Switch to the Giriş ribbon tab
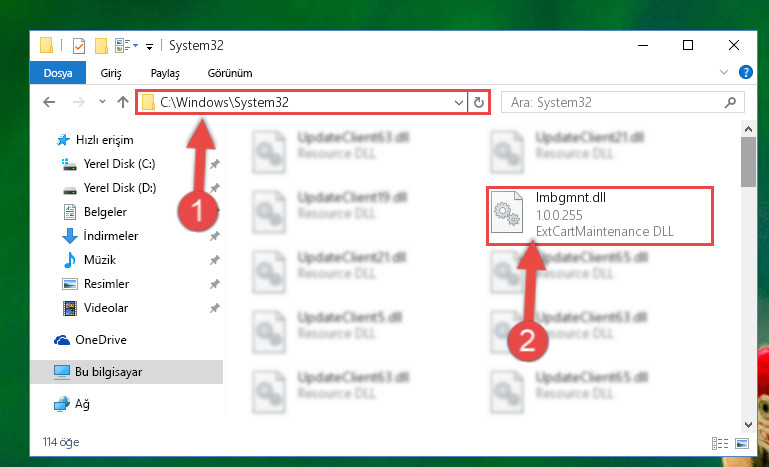Screen dimensions: 769x467 pos(111,73)
